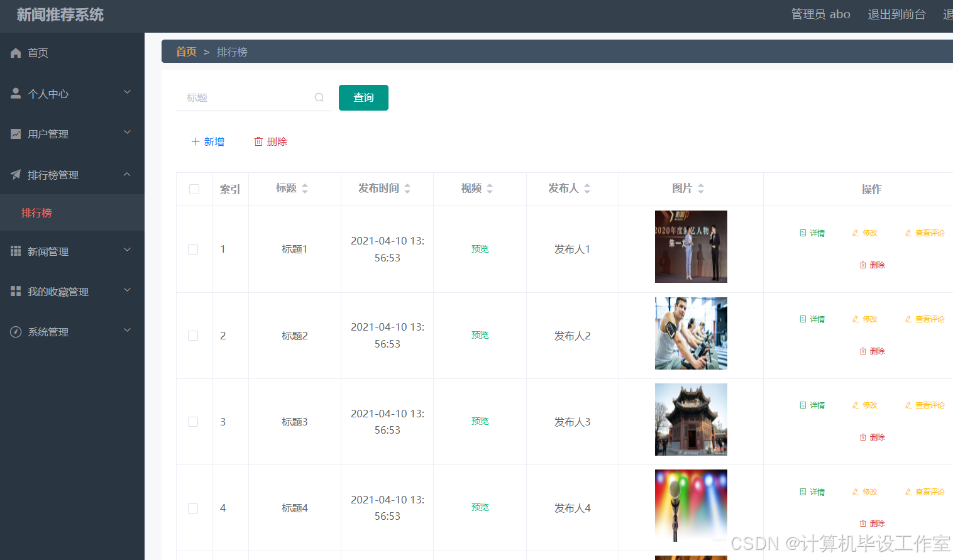The image size is (953, 560).
Task: Click the chart icon next to 用户管理
Action: pos(16,133)
